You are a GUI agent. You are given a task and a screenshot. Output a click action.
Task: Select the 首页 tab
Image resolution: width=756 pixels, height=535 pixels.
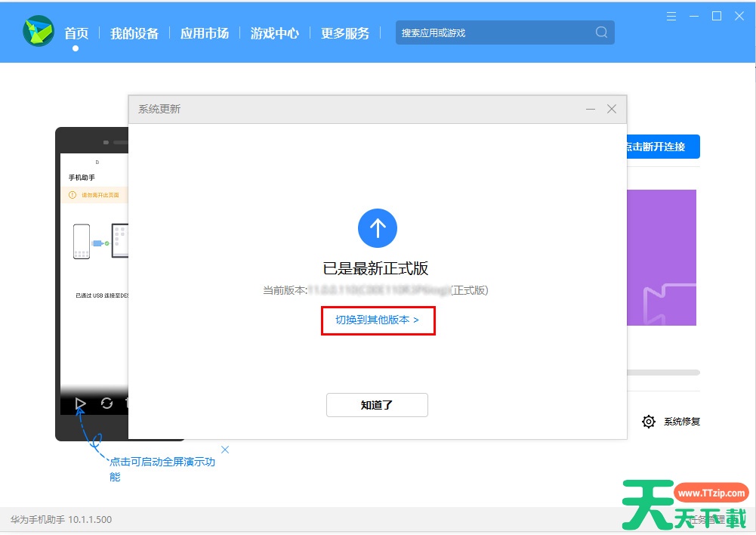click(x=76, y=32)
